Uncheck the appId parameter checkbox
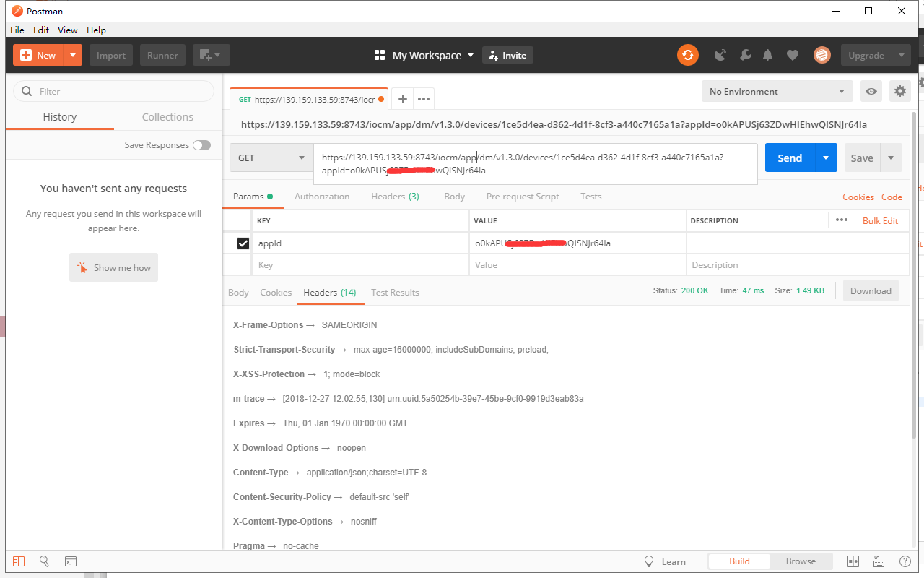Viewport: 924px width, 578px height. point(243,243)
